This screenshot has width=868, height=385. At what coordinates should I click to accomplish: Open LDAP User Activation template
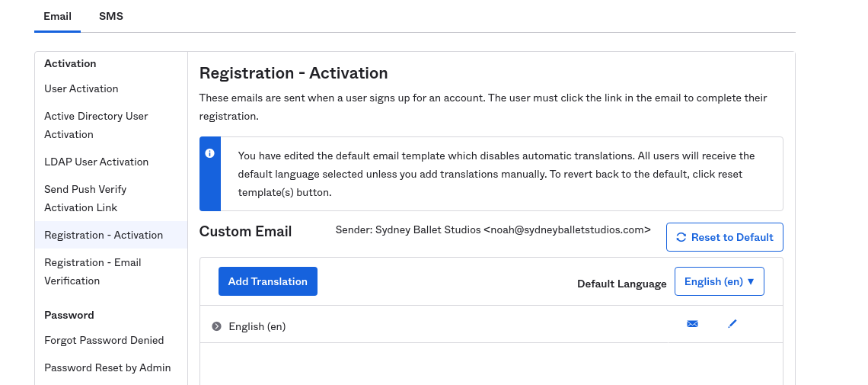click(96, 162)
